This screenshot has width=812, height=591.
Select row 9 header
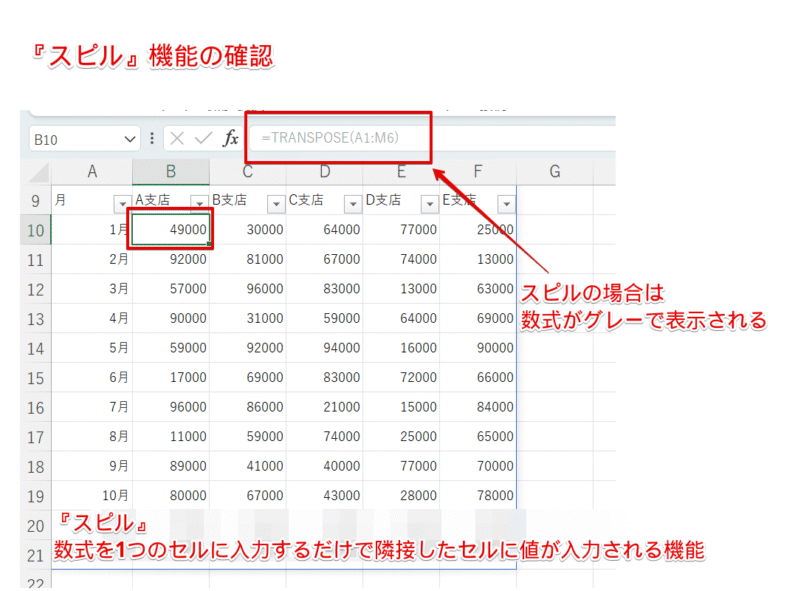(x=35, y=200)
